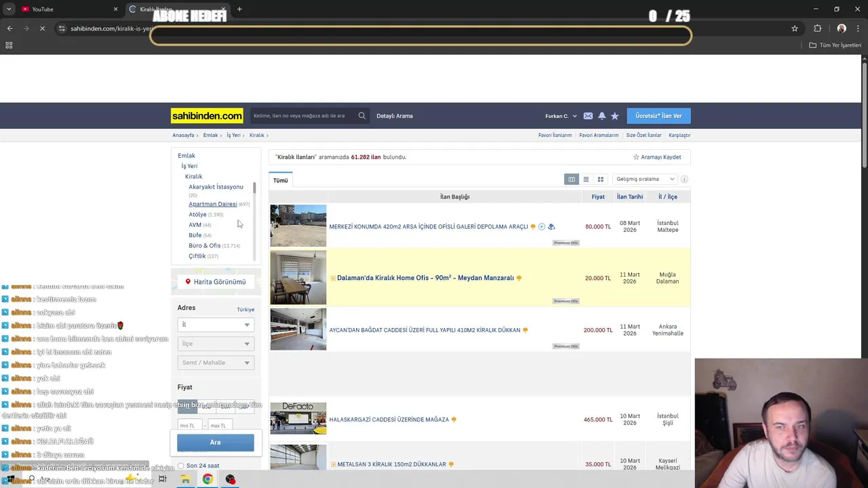Click the sahibinden.com logo
Image resolution: width=868 pixels, height=488 pixels.
pos(207,116)
